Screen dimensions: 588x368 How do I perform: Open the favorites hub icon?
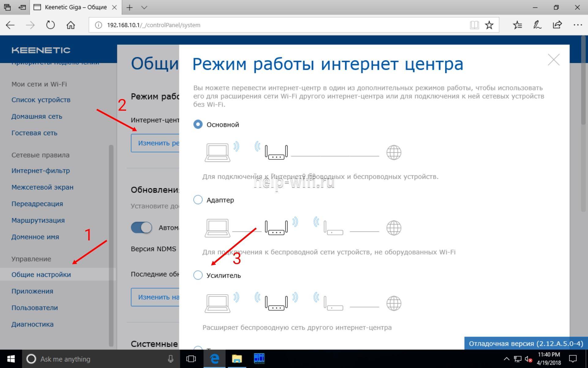tap(517, 25)
